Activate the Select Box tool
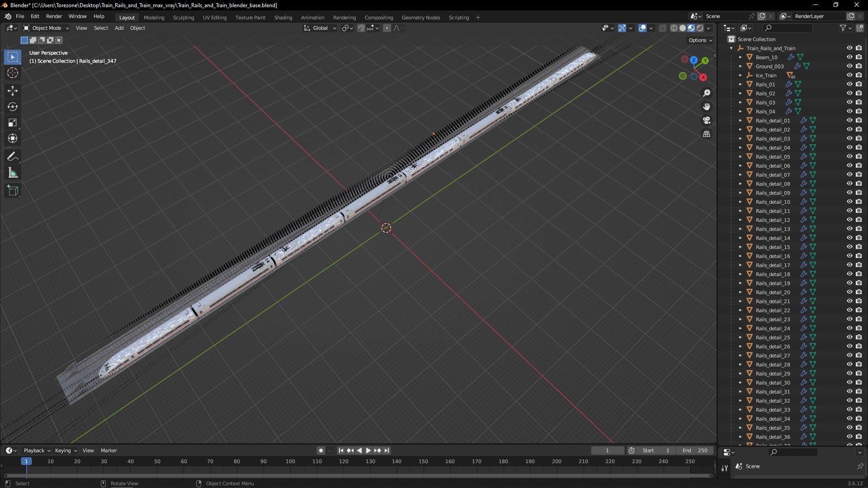 tap(13, 57)
